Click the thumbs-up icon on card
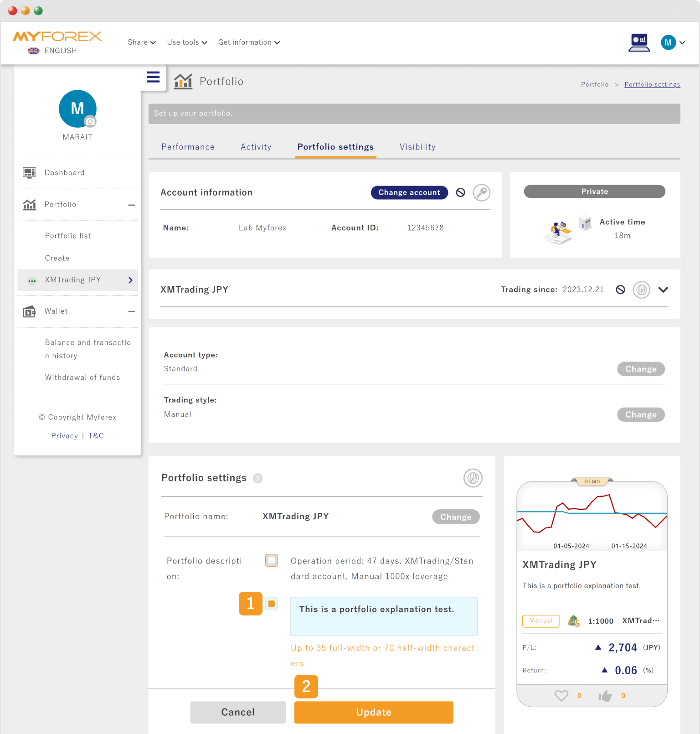 click(605, 696)
